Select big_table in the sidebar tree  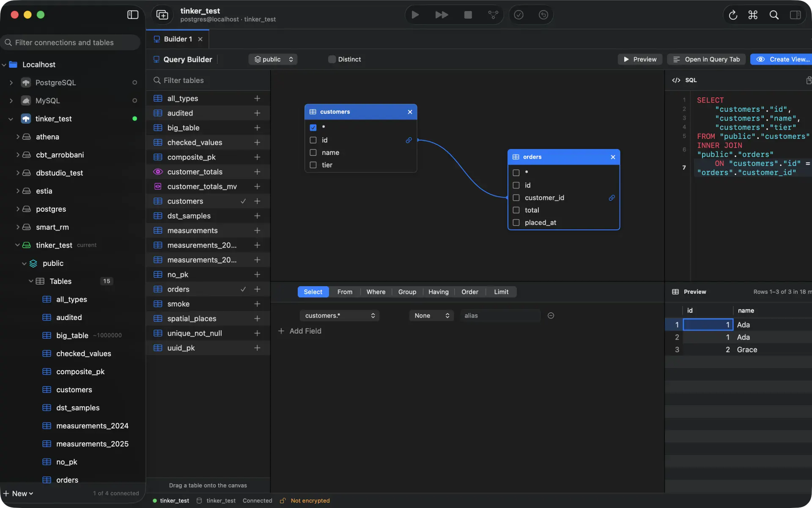(72, 335)
